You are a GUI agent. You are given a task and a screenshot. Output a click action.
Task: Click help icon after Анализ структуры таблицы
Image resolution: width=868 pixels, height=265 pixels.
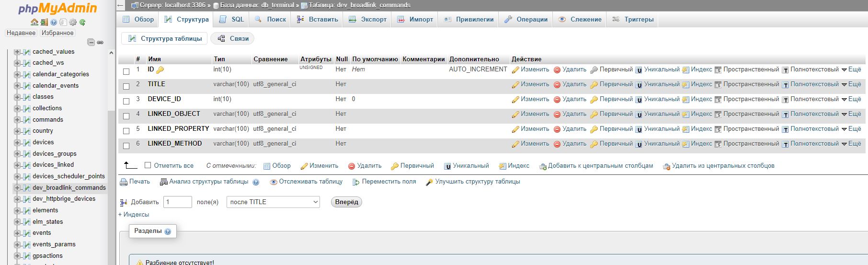pos(256,182)
